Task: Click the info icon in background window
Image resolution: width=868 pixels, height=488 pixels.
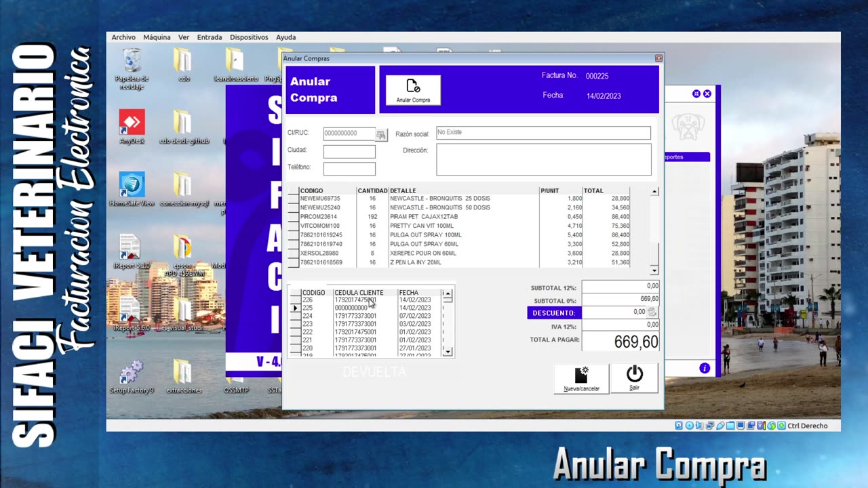Action: (705, 368)
